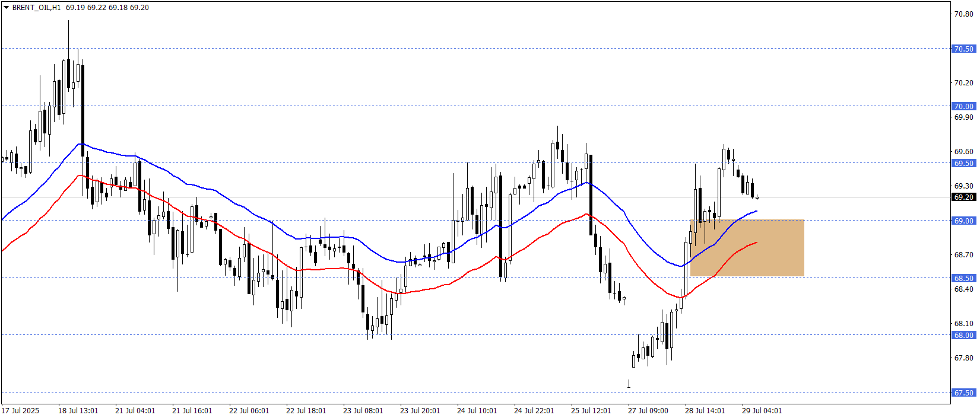Click the 70.80 price scale value

(963, 14)
